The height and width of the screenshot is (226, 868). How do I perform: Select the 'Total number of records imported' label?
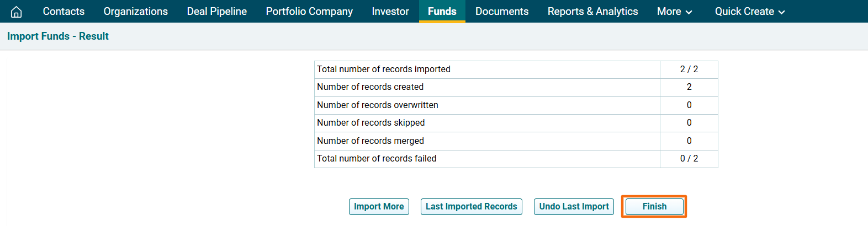coord(383,69)
